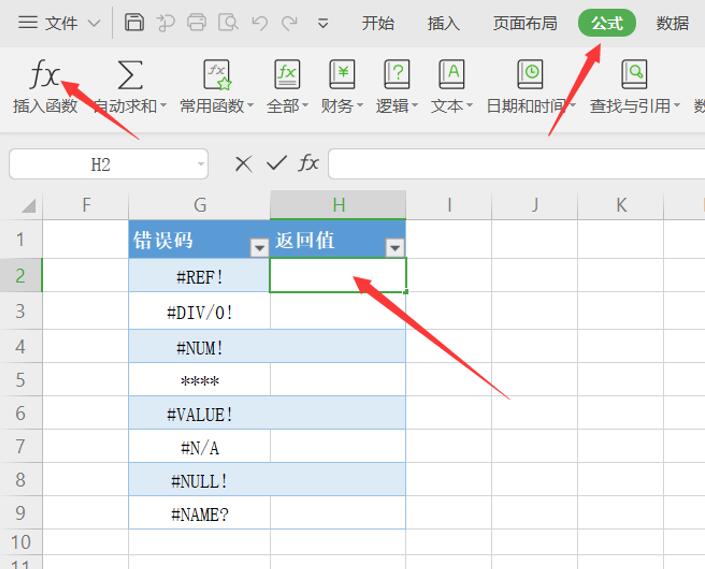Select column header K
The image size is (705, 569).
[x=620, y=205]
